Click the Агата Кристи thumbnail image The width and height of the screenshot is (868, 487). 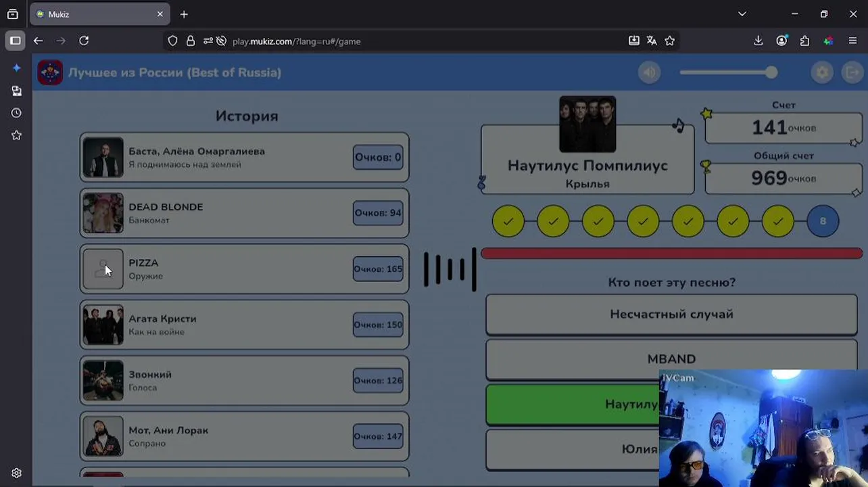(x=103, y=325)
